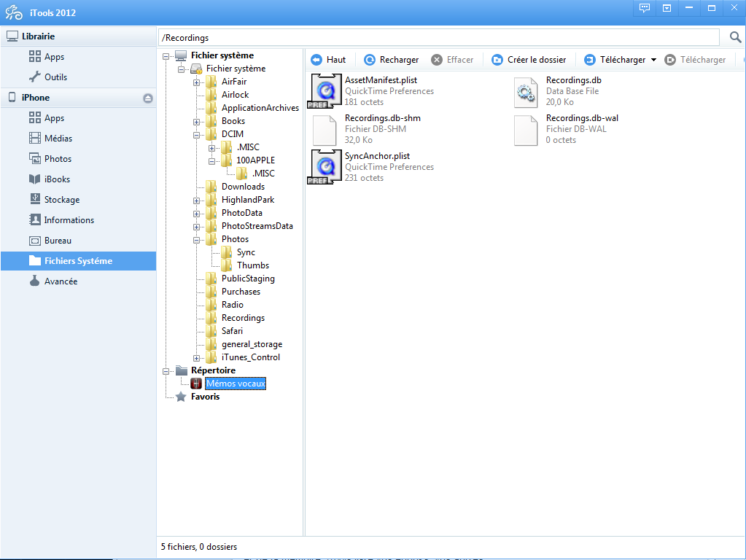Expand the Books folder
This screenshot has width=746, height=560.
tap(196, 122)
